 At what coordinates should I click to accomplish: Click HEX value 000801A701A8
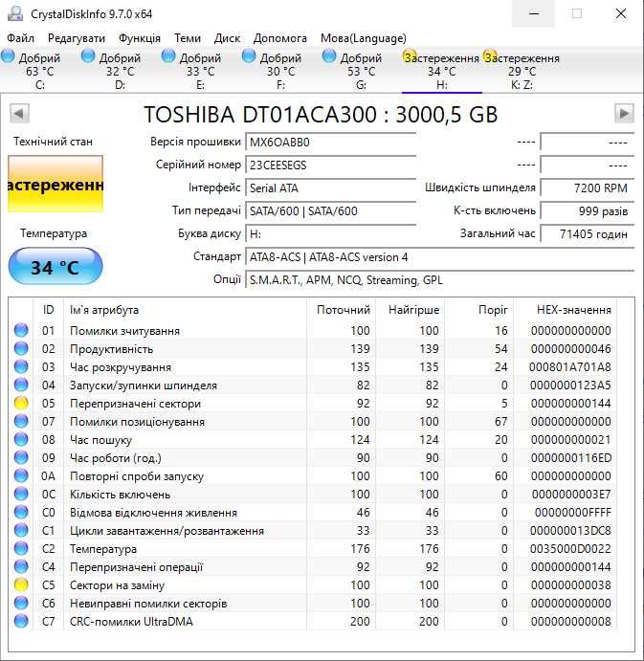coord(569,366)
